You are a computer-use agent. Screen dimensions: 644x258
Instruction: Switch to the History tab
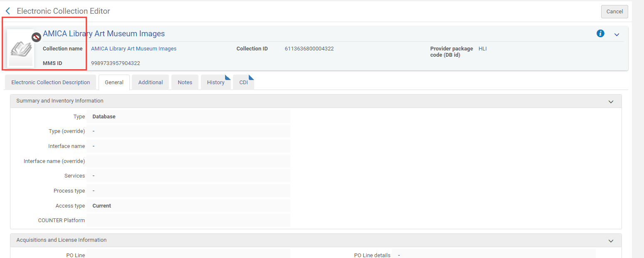pyautogui.click(x=216, y=83)
